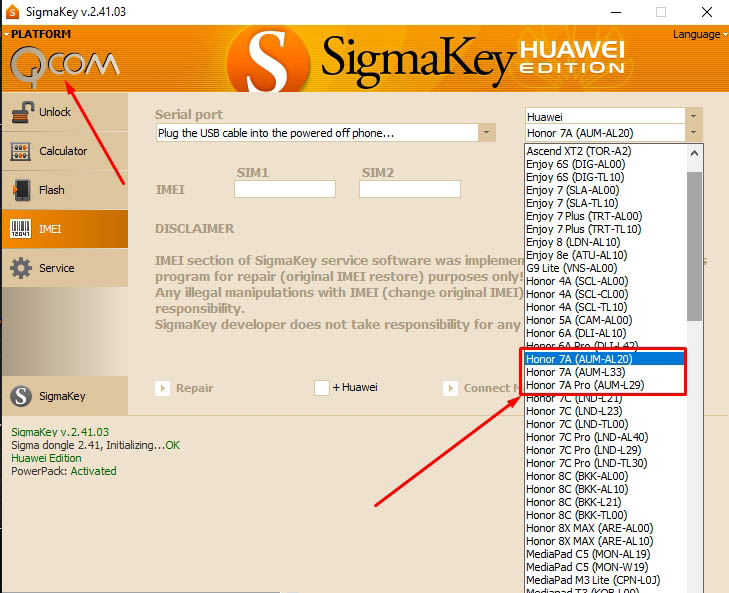Select Honor 7C (LND-L23)

[605, 411]
